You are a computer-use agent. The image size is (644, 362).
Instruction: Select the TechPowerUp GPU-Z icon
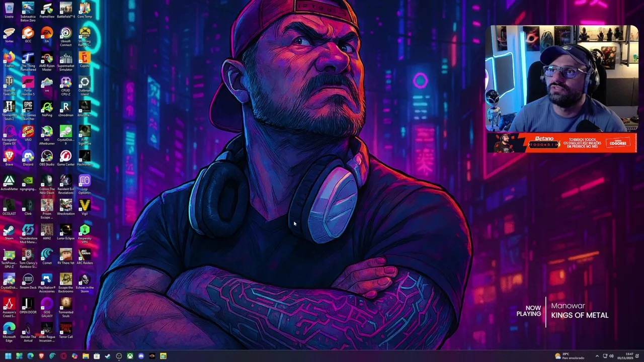(x=9, y=258)
